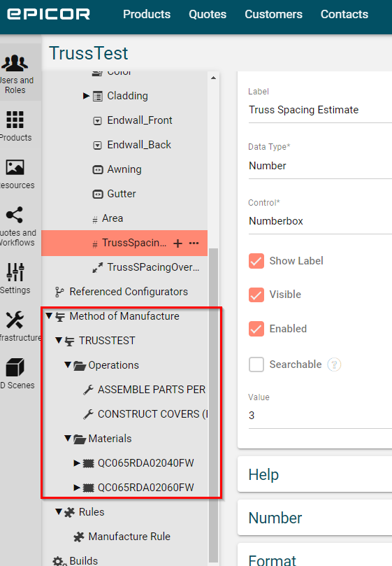Expand the QC065RDA02060FW material
This screenshot has width=392, height=566.
pyautogui.click(x=76, y=488)
